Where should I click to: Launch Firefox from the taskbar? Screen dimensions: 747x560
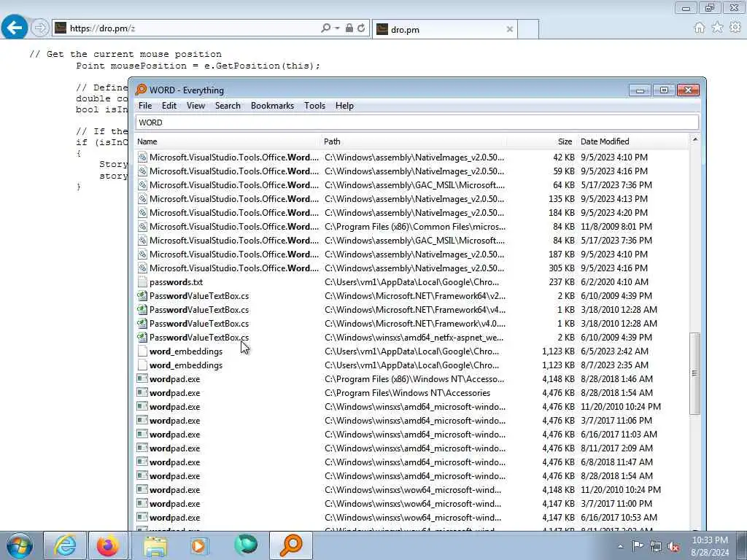coord(108,545)
